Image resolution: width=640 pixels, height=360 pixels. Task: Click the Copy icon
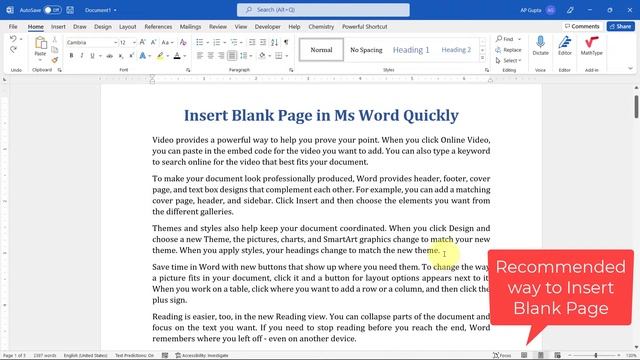click(55, 50)
